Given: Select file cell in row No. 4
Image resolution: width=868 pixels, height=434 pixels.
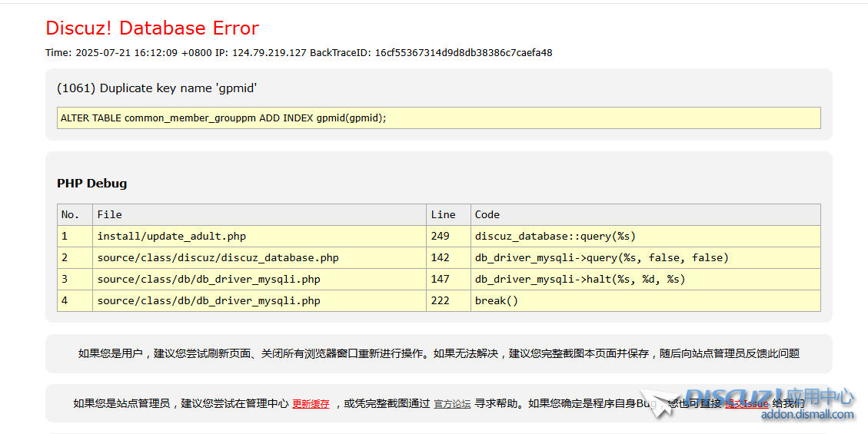Looking at the screenshot, I should click(259, 301).
